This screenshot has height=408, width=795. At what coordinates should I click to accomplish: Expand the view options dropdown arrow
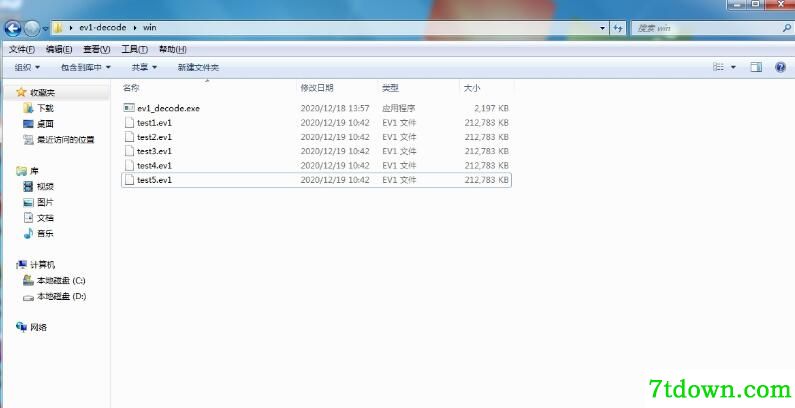pyautogui.click(x=733, y=67)
